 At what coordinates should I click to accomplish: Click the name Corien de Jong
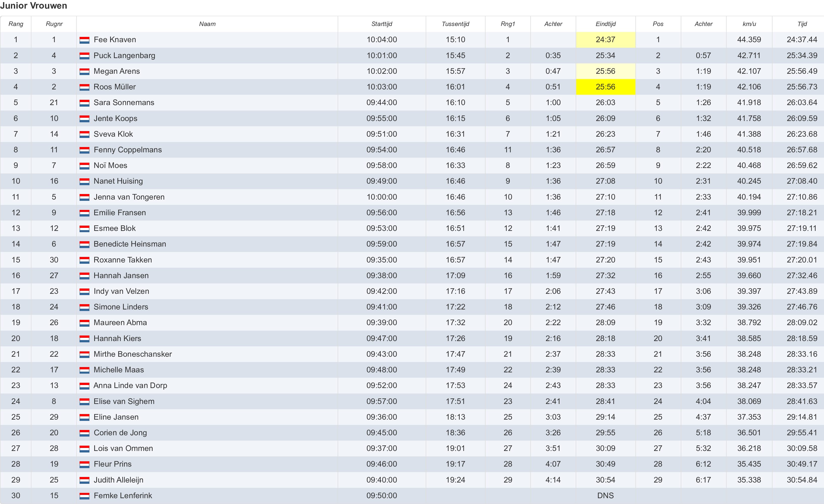(x=120, y=433)
